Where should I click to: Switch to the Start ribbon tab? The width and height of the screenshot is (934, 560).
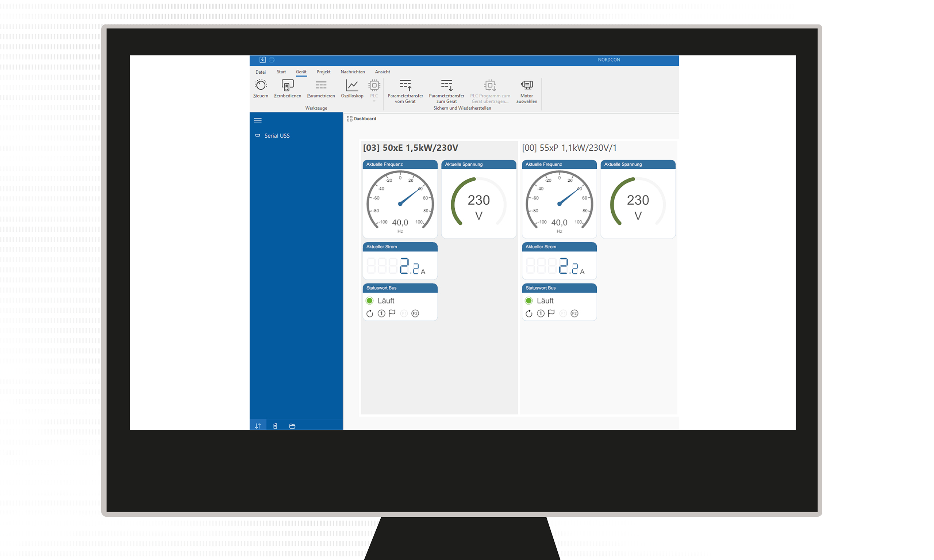[x=281, y=72]
